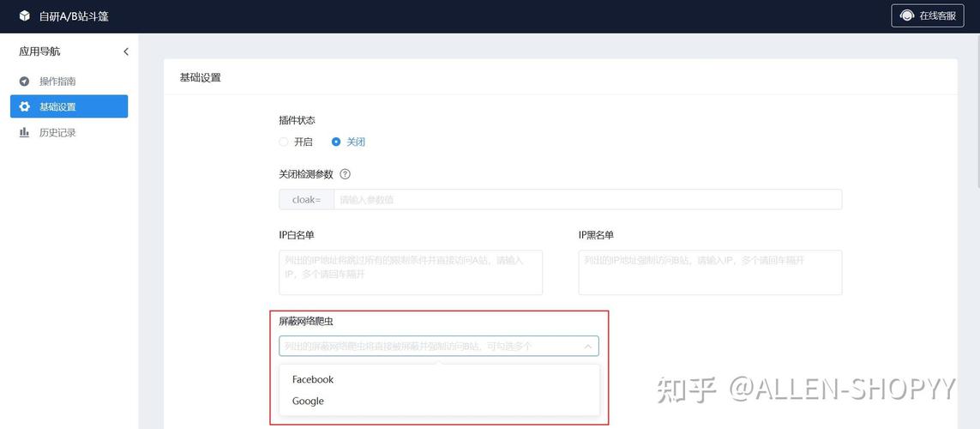Screen dimensions: 980x429
Task: Select the 开启 radio button
Action: point(284,142)
